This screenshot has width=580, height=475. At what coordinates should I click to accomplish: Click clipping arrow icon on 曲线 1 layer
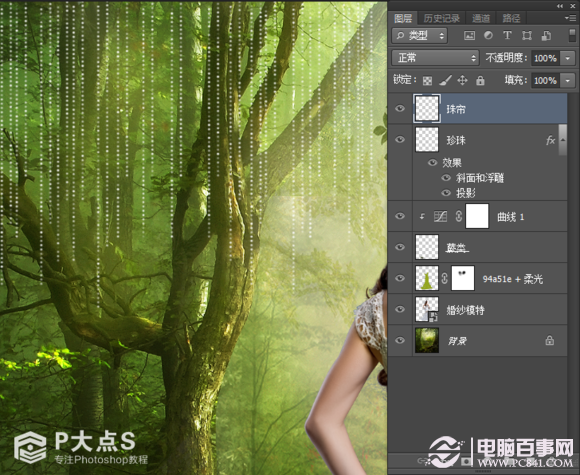tap(422, 217)
